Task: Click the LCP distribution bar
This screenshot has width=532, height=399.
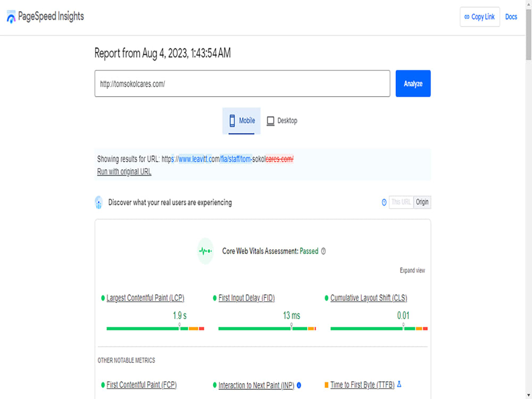Action: pyautogui.click(x=155, y=328)
